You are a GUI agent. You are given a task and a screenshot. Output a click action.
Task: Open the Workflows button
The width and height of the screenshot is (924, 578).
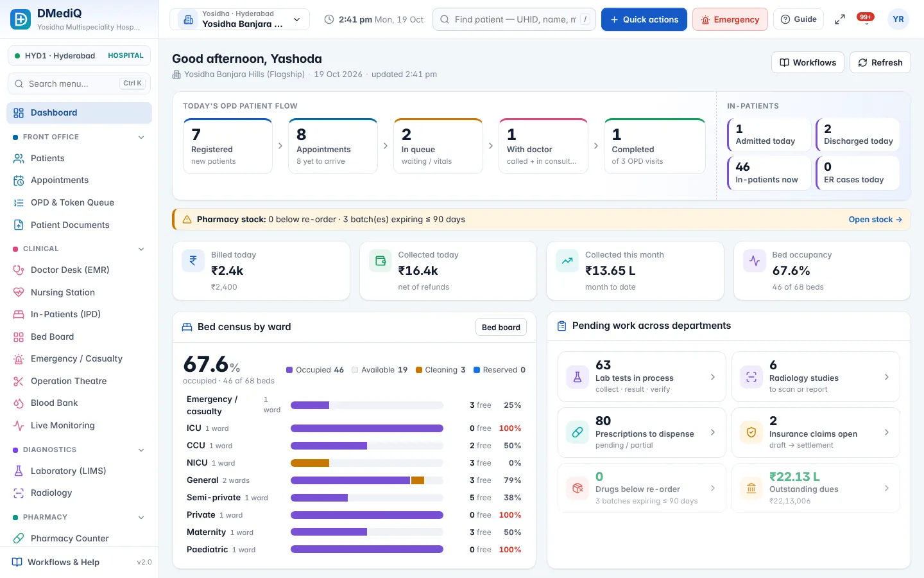pos(808,62)
